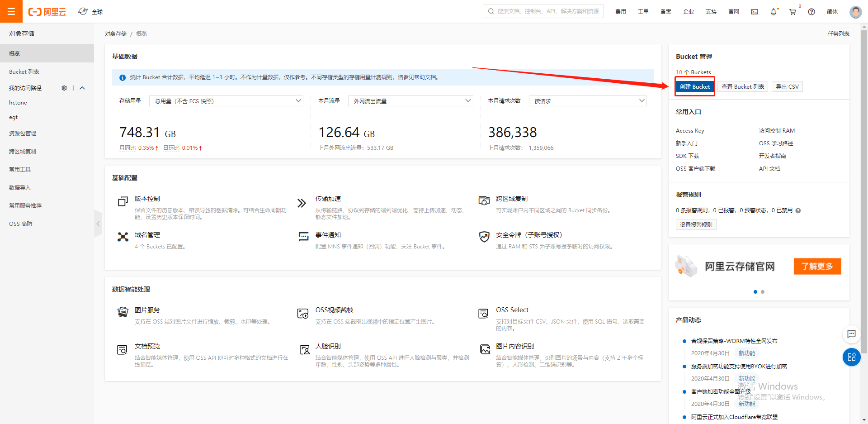Image resolution: width=868 pixels, height=424 pixels.
Task: Open the shopping cart icon
Action: coord(793,12)
